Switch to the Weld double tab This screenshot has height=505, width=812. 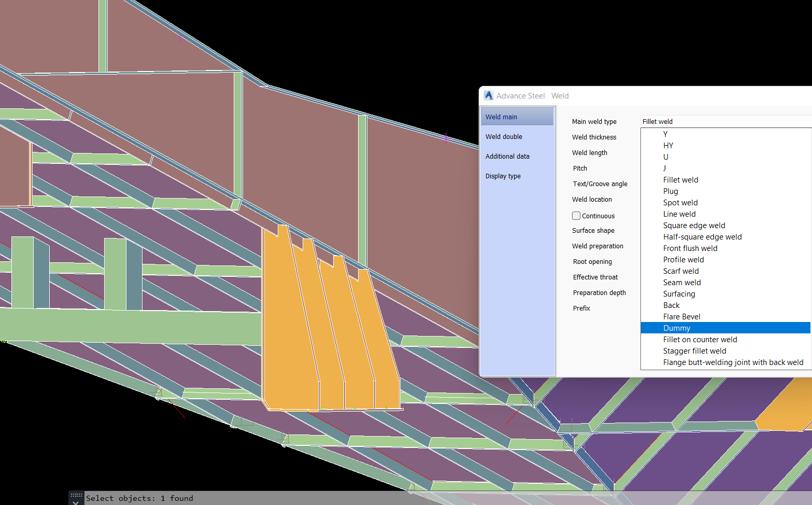(x=504, y=136)
